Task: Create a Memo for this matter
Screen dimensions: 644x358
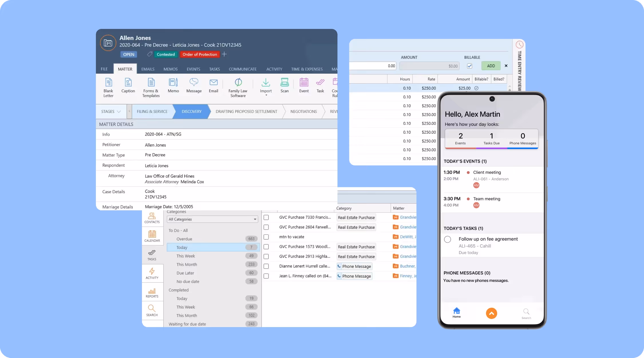Action: [x=173, y=86]
